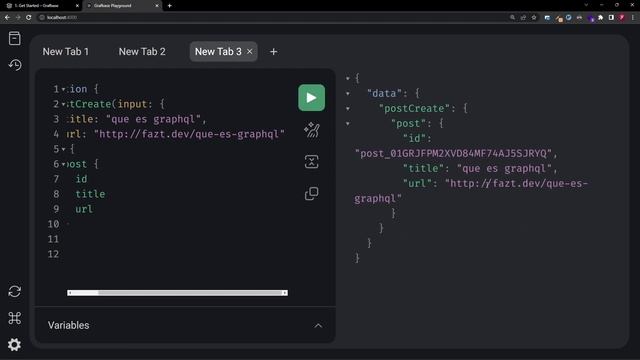Show query history in the sidebar
Image resolution: width=640 pixels, height=360 pixels.
15,65
